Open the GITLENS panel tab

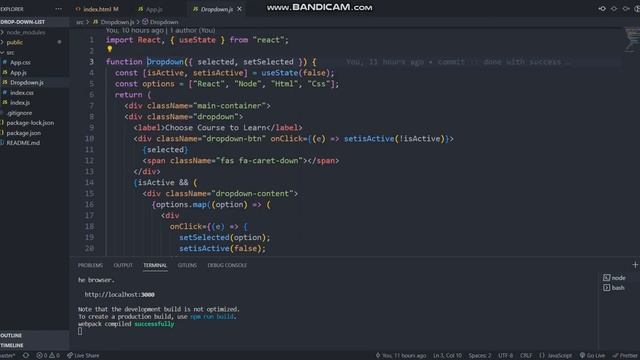click(x=187, y=265)
